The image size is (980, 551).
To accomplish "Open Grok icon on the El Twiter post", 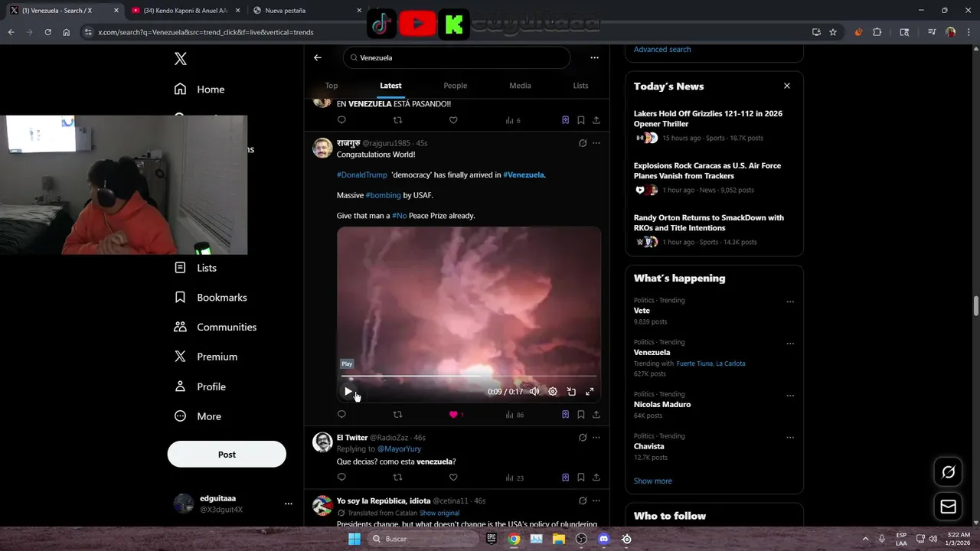I will pos(583,438).
